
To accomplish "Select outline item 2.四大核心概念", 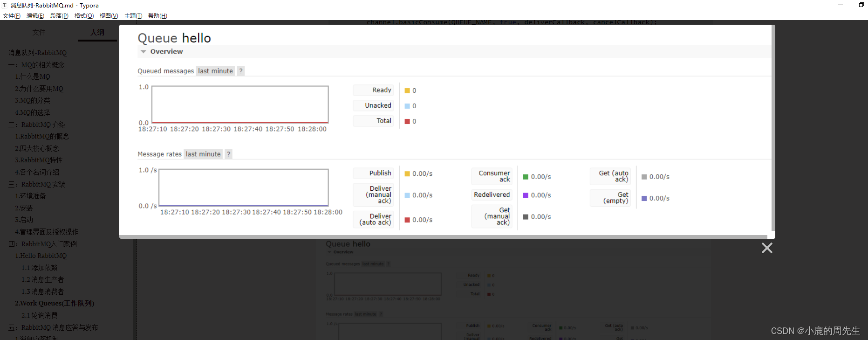I will click(x=37, y=148).
